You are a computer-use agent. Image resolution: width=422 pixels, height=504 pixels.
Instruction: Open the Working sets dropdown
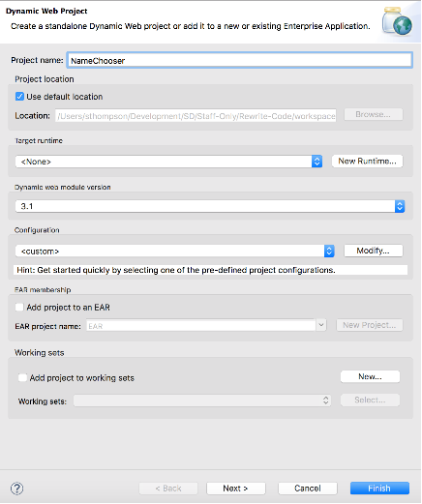click(202, 400)
